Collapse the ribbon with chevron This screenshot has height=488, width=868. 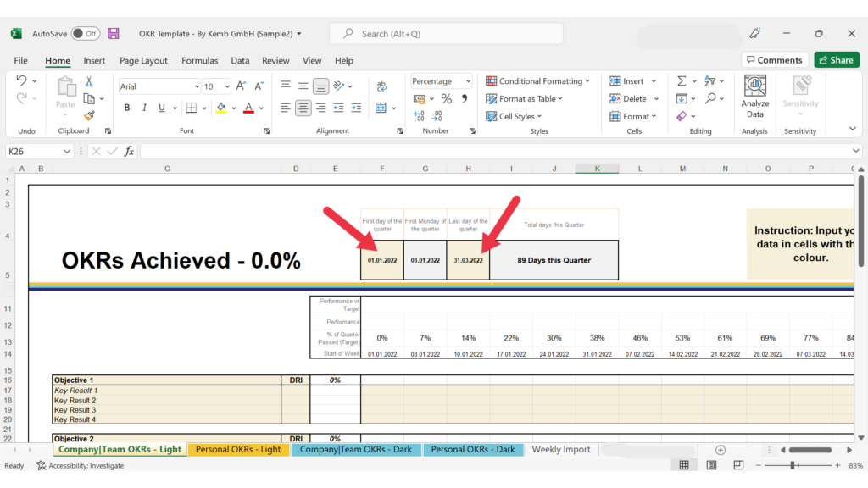pyautogui.click(x=853, y=129)
